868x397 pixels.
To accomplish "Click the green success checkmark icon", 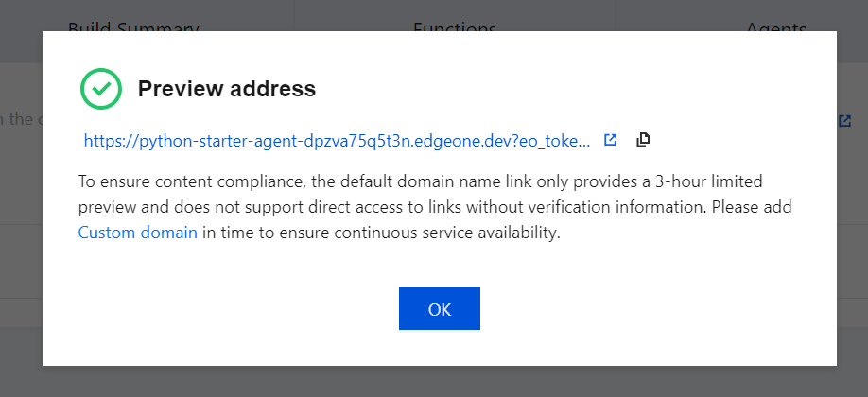I will 101,89.
